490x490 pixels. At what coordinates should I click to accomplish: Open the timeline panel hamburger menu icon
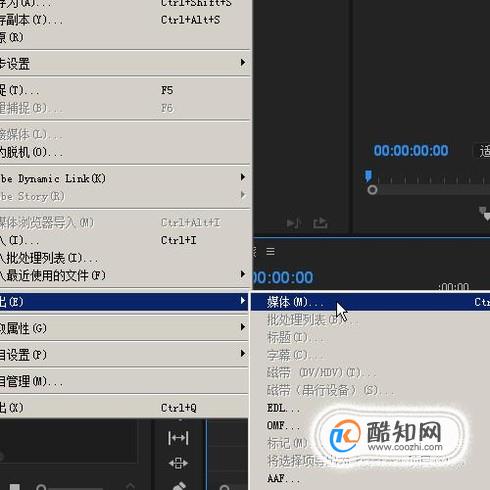(271, 251)
